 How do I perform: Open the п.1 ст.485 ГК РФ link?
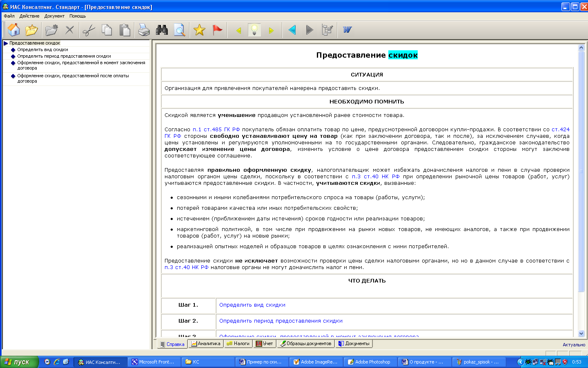click(x=216, y=129)
